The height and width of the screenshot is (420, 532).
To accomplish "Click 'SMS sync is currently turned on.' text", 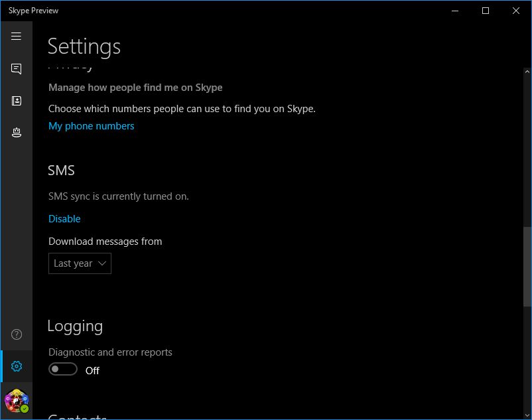I will point(119,196).
